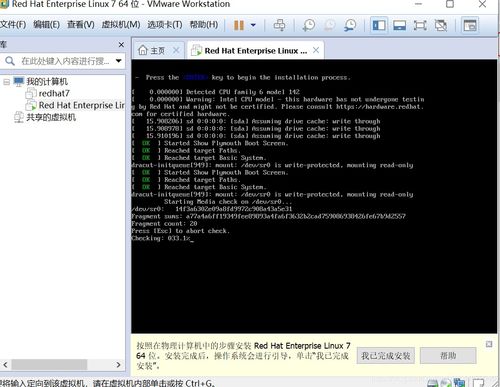This screenshot has height=387, width=500.
Task: Toggle the library sidebar view icon
Action: 379,25
